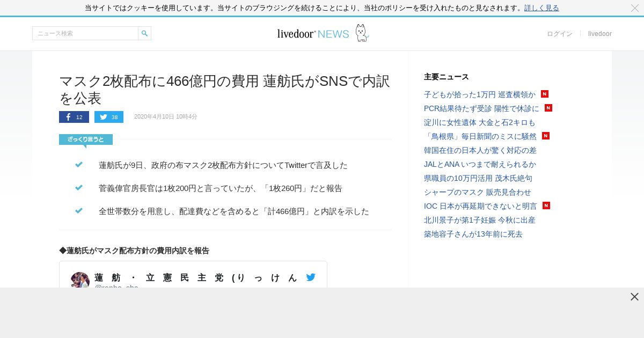
Task: Click the new badge beside 子どもが拾った1万円
Action: coord(545,94)
